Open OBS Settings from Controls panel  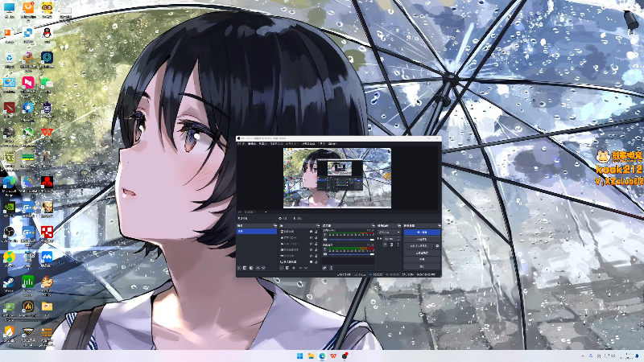[422, 259]
